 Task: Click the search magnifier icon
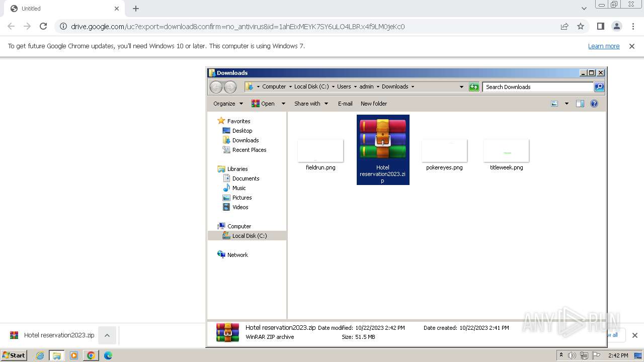(x=599, y=87)
